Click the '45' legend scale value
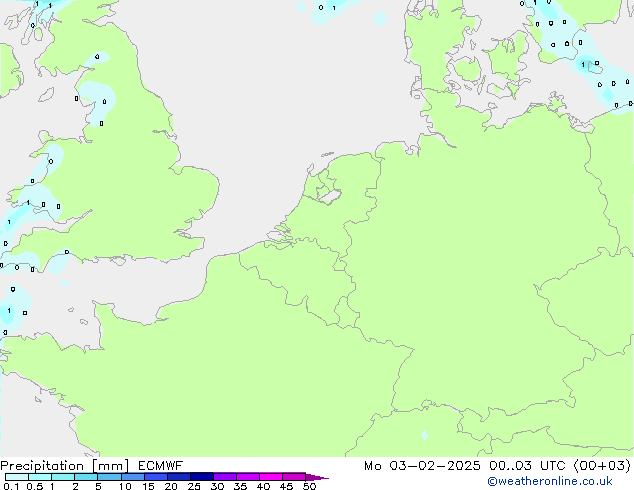The image size is (634, 490). point(286,486)
